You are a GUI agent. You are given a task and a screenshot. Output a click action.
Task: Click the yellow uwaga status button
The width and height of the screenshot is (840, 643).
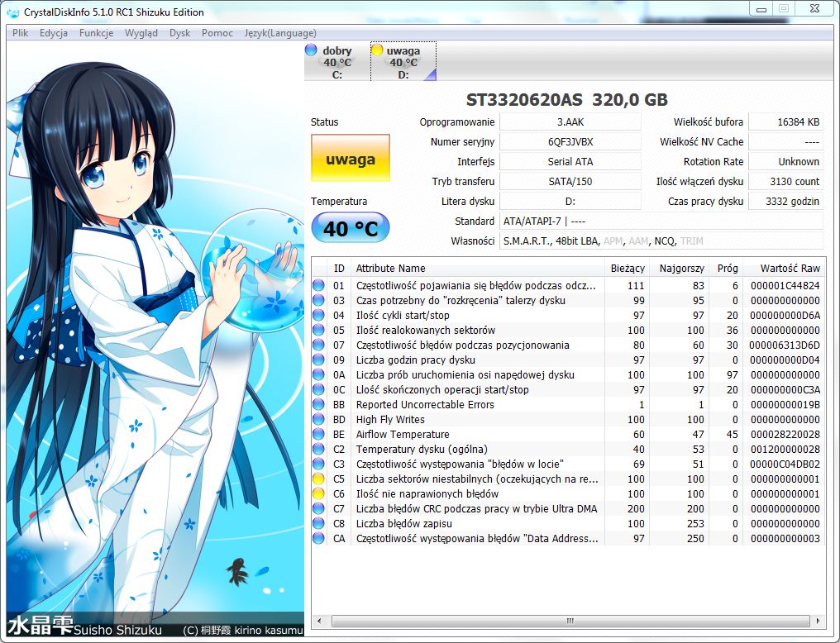point(351,158)
